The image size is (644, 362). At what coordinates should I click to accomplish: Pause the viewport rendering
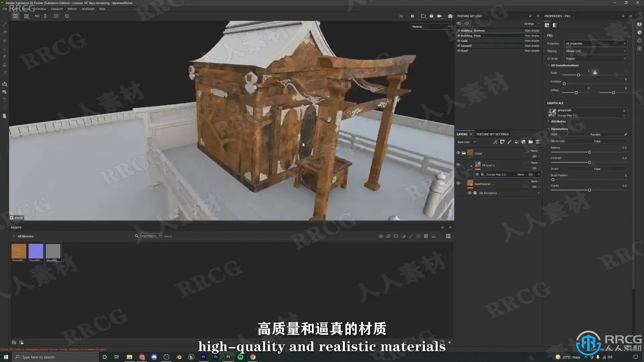point(412,16)
